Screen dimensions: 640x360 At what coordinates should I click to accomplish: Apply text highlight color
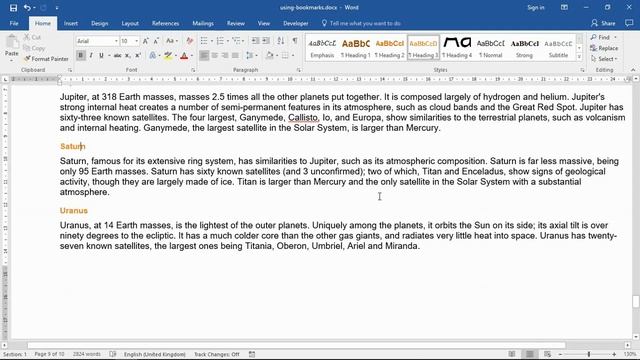click(168, 56)
